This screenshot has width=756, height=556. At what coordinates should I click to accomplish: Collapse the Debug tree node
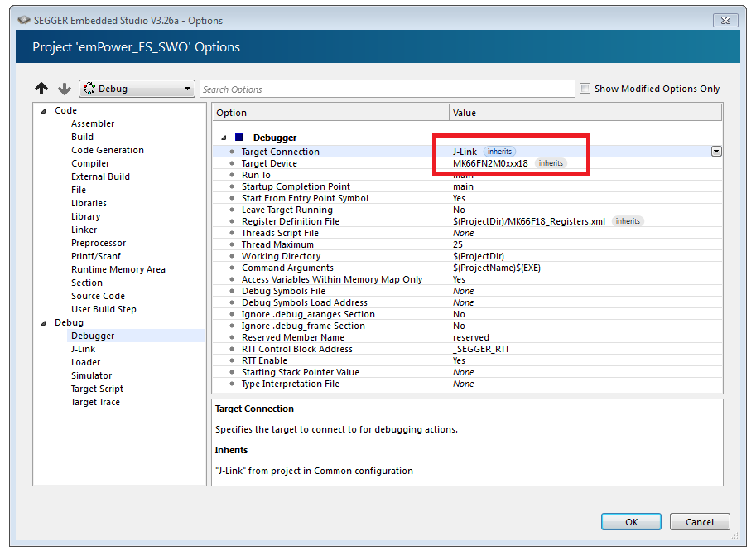pos(43,323)
